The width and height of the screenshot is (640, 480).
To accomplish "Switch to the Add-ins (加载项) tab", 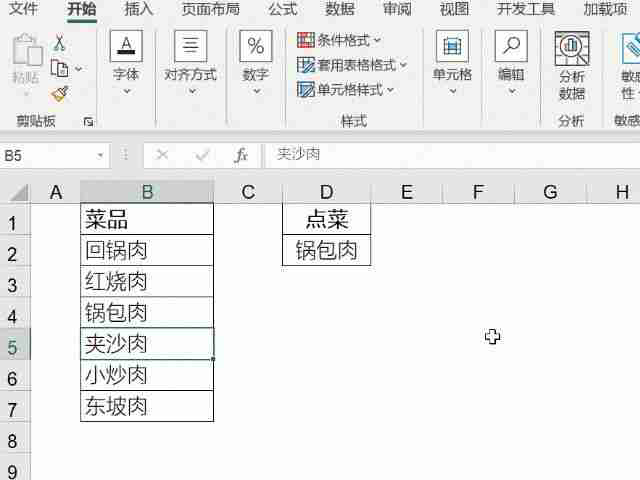I will click(606, 9).
